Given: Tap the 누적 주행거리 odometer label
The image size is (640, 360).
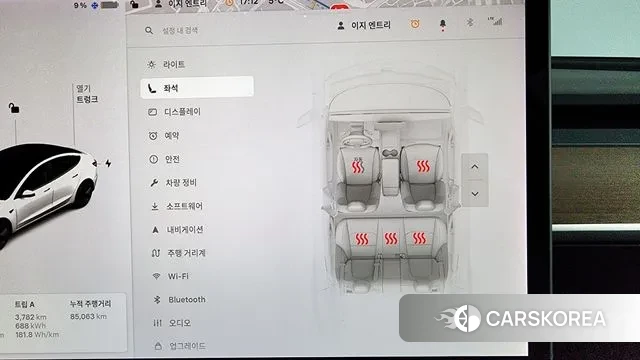Looking at the screenshot, I should (x=90, y=304).
